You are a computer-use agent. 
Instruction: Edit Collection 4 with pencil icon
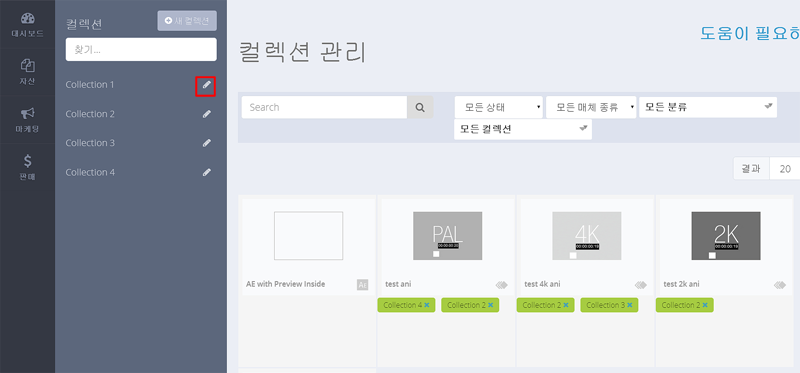pyautogui.click(x=206, y=172)
